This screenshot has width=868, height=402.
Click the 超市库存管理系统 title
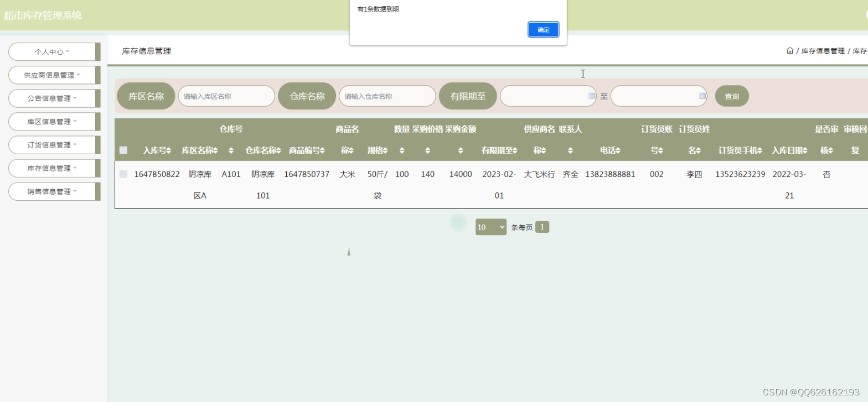(x=43, y=15)
